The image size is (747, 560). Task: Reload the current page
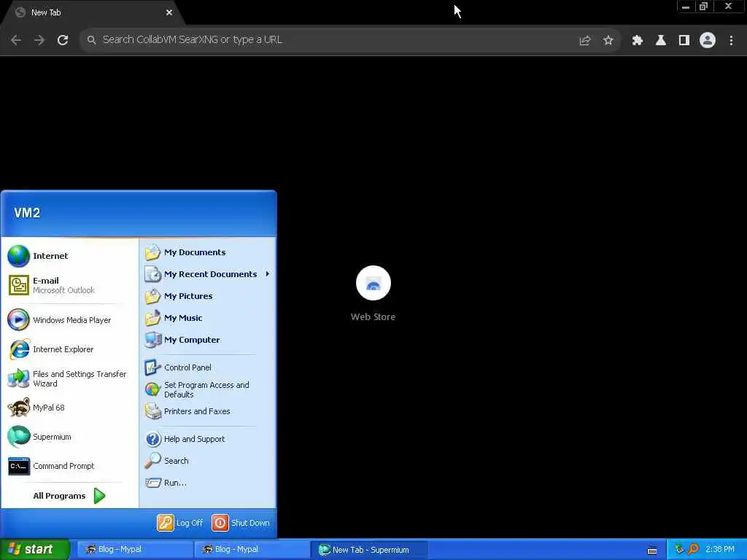tap(63, 40)
